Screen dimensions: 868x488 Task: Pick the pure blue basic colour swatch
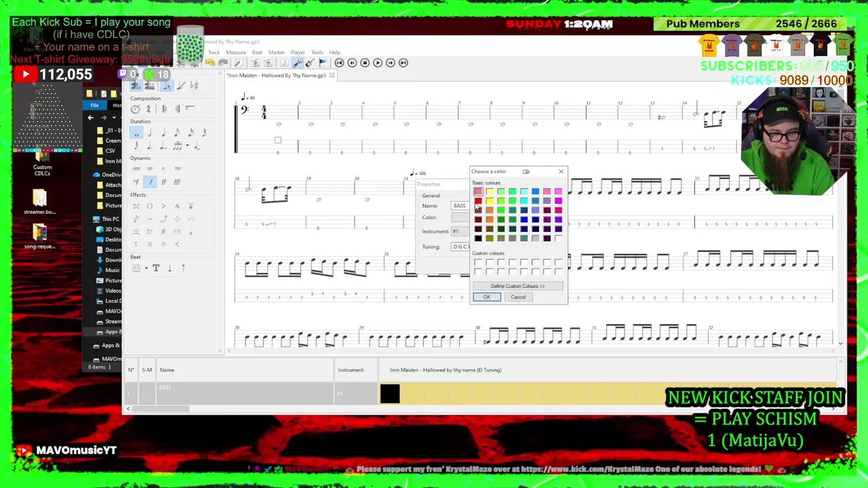coord(524,220)
